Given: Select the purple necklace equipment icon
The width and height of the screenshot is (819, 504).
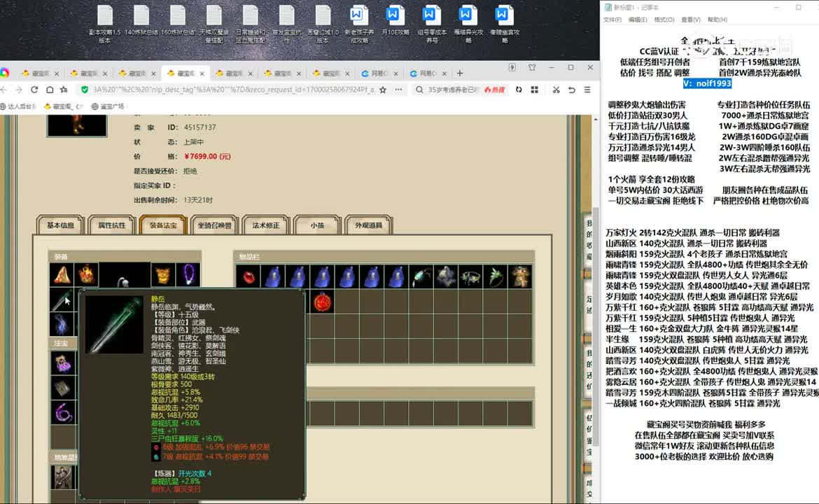Looking at the screenshot, I should point(188,274).
